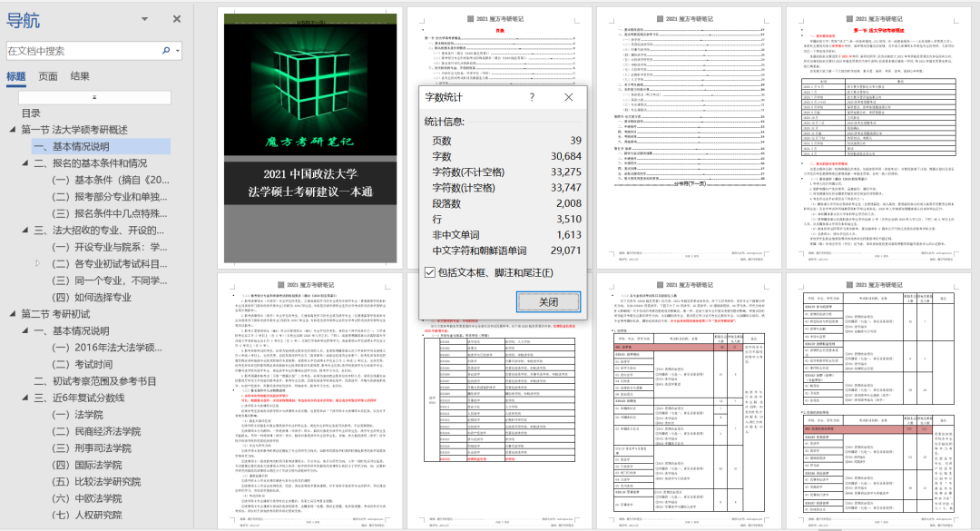Open navigation pane task options dropdown
The height and width of the screenshot is (531, 980).
click(144, 19)
